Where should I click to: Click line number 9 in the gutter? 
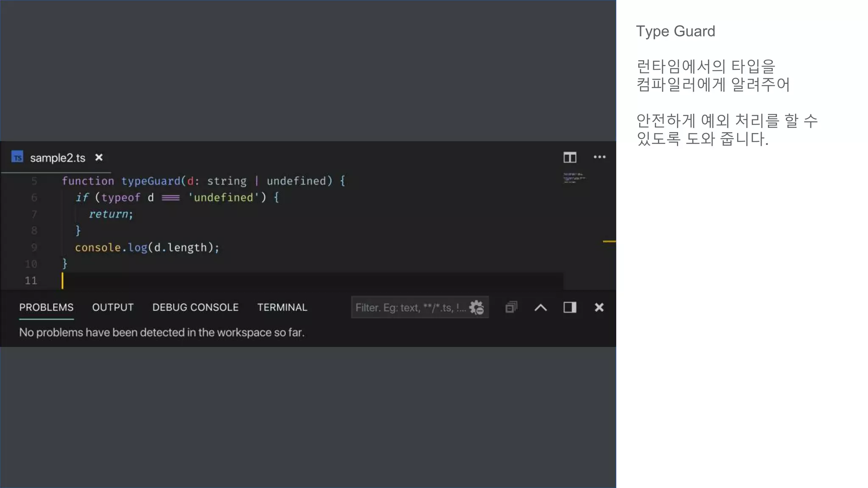[34, 247]
